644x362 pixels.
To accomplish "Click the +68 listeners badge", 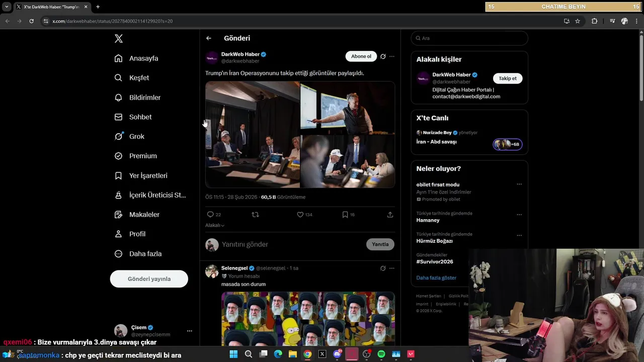I will coord(508,144).
